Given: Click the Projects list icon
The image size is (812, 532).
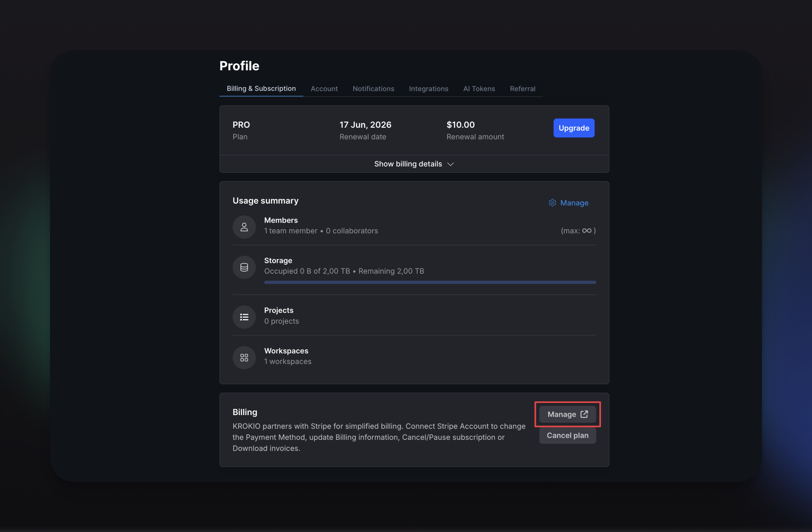Looking at the screenshot, I should pos(244,317).
